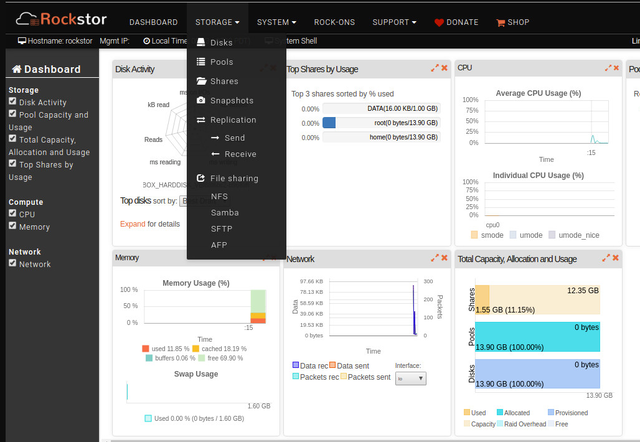Viewport: 640px width, 442px height.
Task: Expand the Total Capacity widget resize icon
Action: [x=605, y=257]
